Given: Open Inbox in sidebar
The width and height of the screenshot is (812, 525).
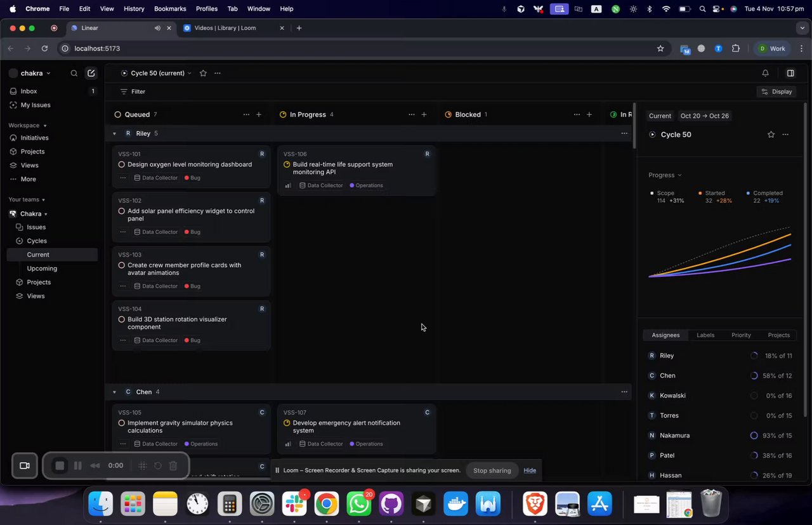Looking at the screenshot, I should click(52, 91).
